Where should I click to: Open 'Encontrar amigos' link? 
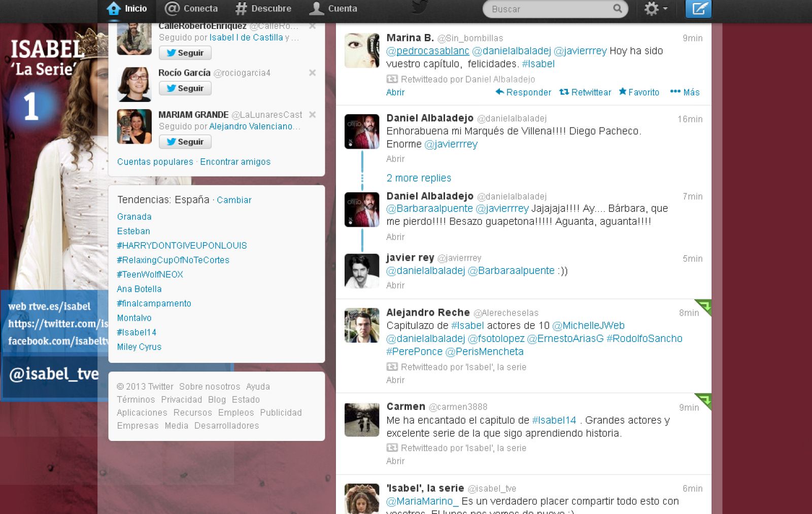coord(235,161)
